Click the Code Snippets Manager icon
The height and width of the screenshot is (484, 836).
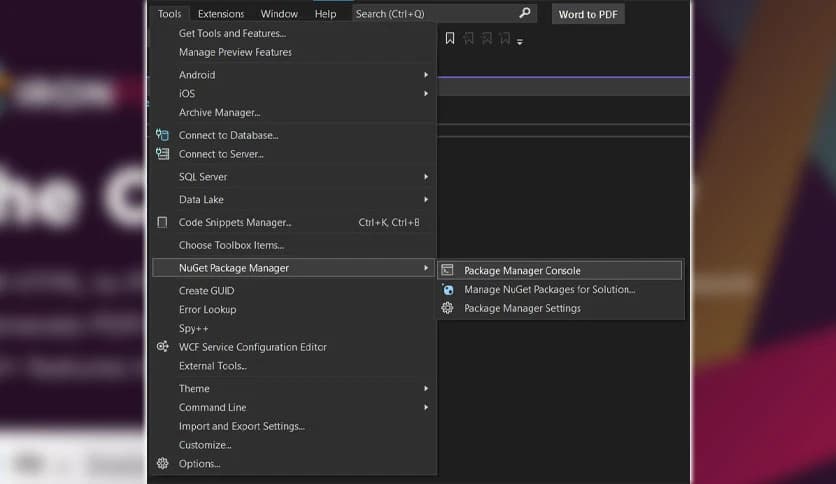(x=162, y=222)
